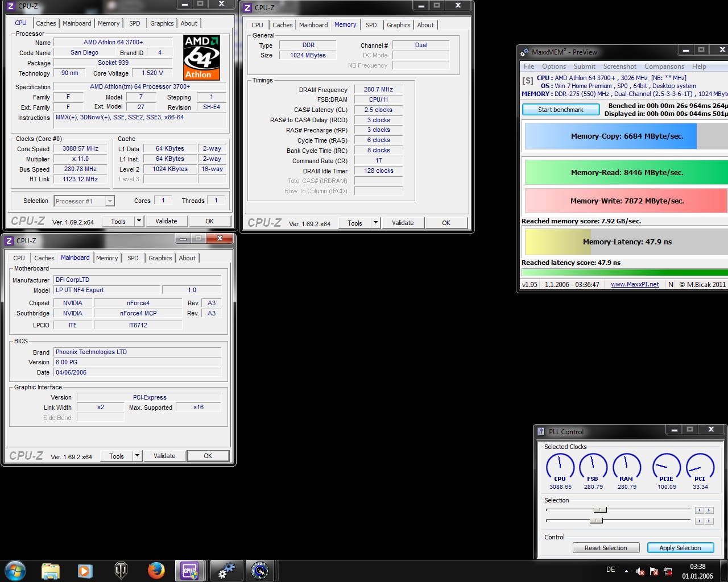728x582 pixels.
Task: Open the Windows Start menu orb
Action: point(15,570)
